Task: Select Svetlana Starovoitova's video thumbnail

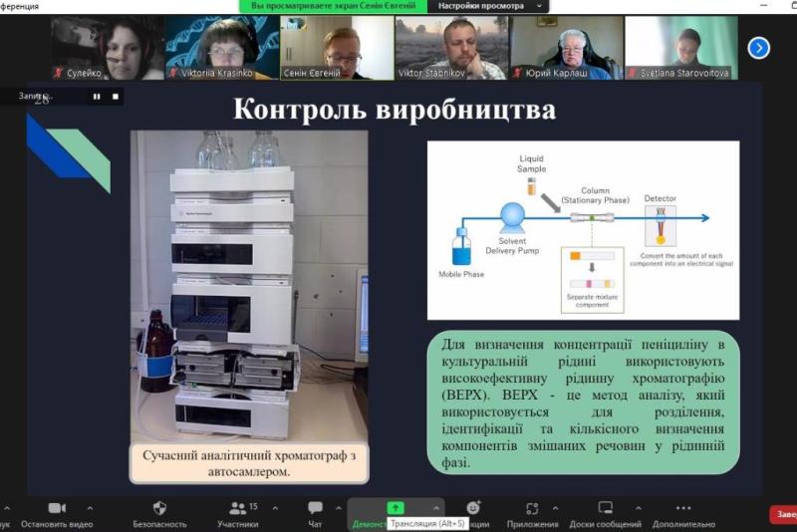Action: (681, 48)
